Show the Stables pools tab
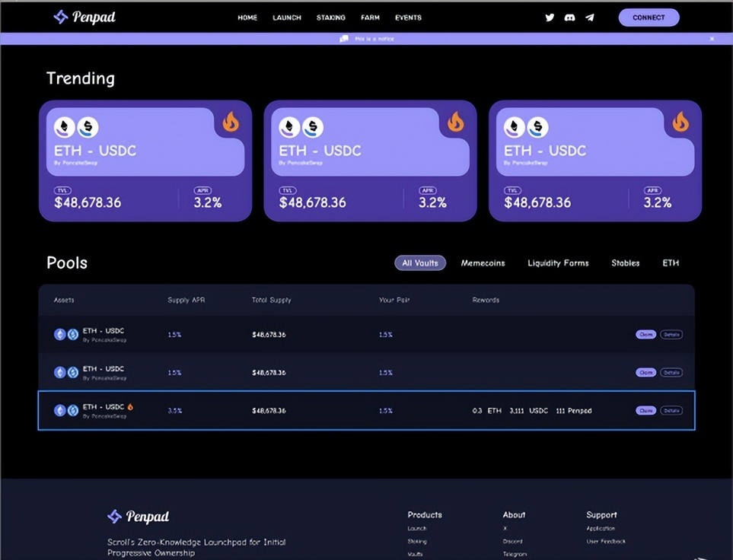 pos(626,263)
